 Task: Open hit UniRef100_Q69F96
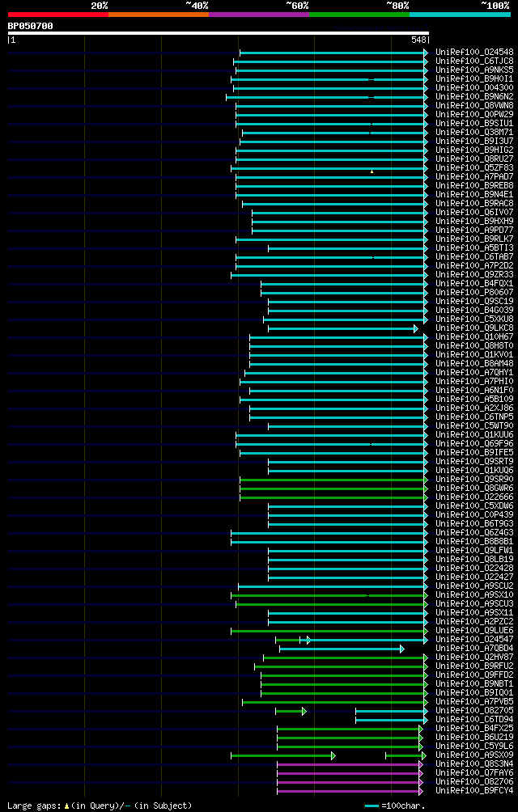474,443
